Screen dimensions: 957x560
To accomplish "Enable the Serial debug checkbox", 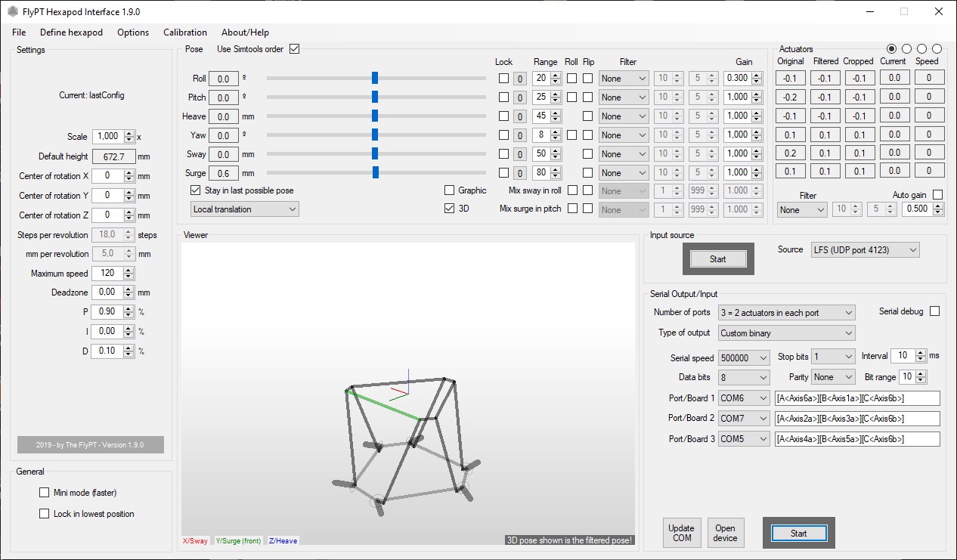I will click(x=934, y=311).
